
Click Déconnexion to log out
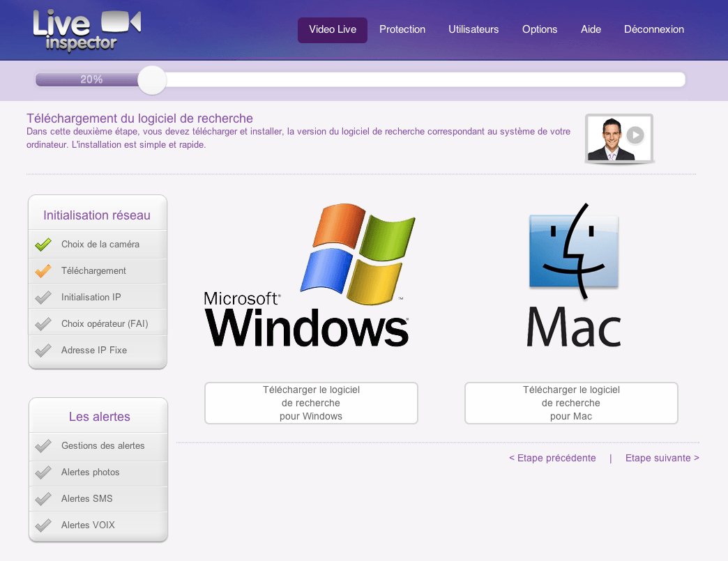(x=653, y=30)
